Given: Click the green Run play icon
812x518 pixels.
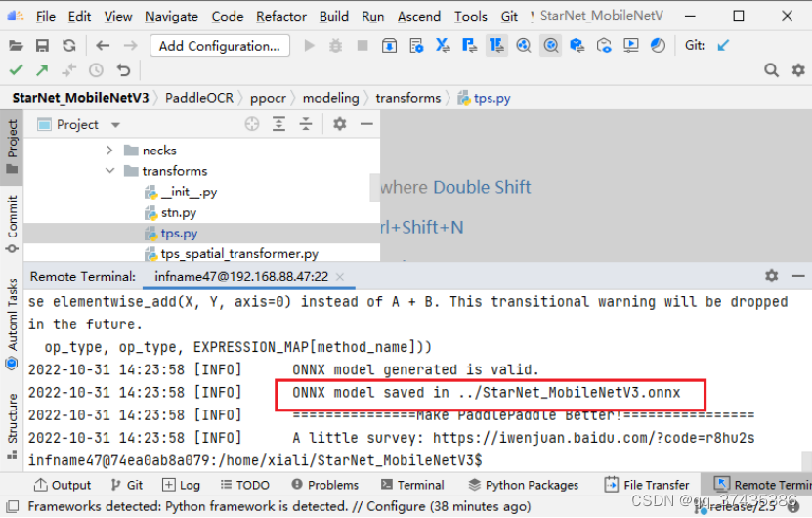Looking at the screenshot, I should click(x=309, y=46).
